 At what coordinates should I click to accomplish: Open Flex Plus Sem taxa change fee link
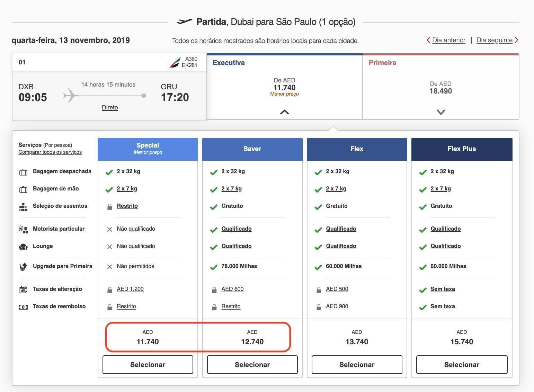[x=443, y=289]
